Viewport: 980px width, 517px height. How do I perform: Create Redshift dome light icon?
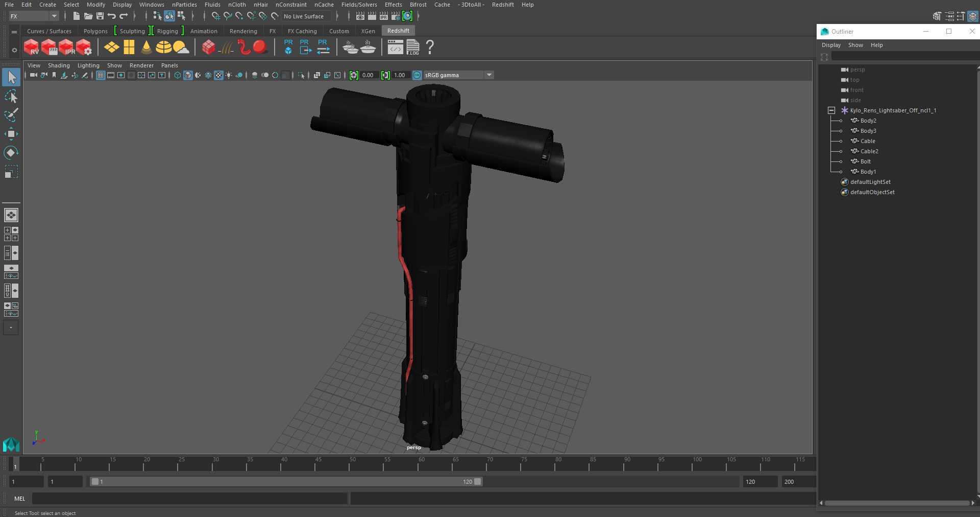pyautogui.click(x=163, y=48)
